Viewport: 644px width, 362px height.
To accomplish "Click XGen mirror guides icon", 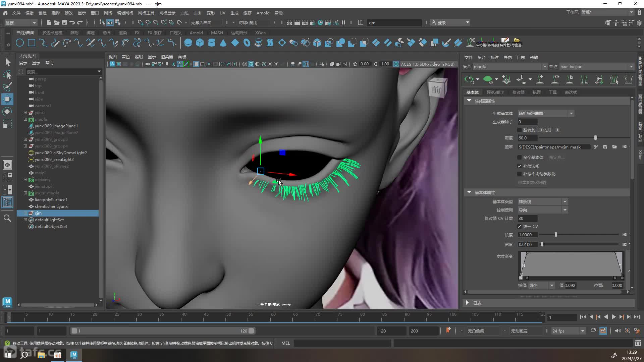I will click(x=584, y=79).
